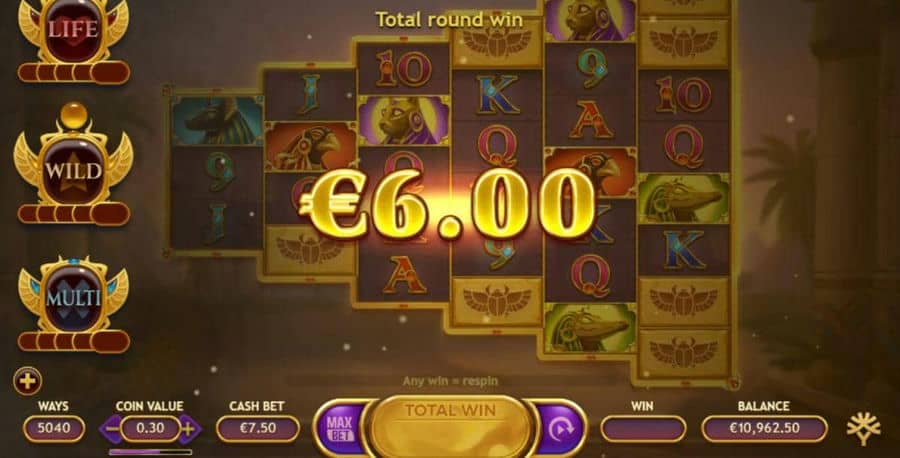Viewport: 900px width, 458px height.
Task: Open the round plus menu button
Action: coord(28,381)
